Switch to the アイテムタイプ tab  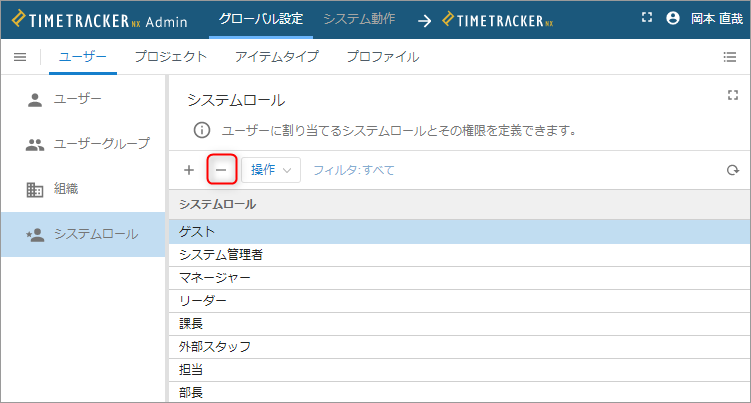(277, 57)
